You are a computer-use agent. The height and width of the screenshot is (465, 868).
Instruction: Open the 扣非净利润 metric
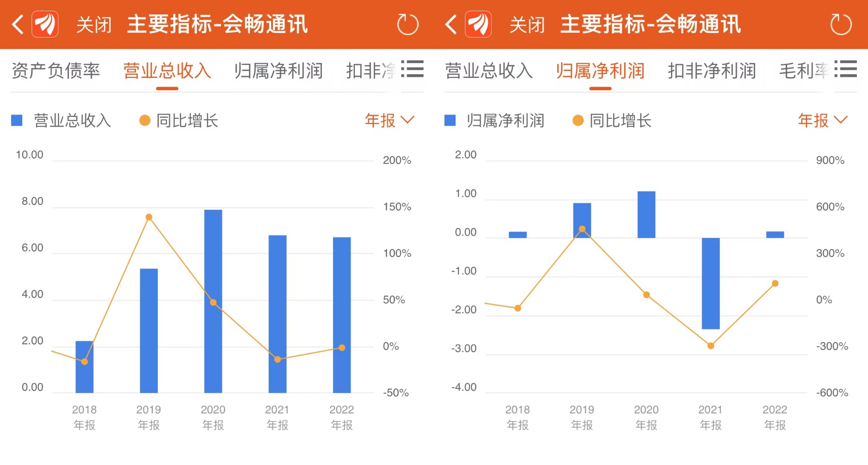(712, 71)
